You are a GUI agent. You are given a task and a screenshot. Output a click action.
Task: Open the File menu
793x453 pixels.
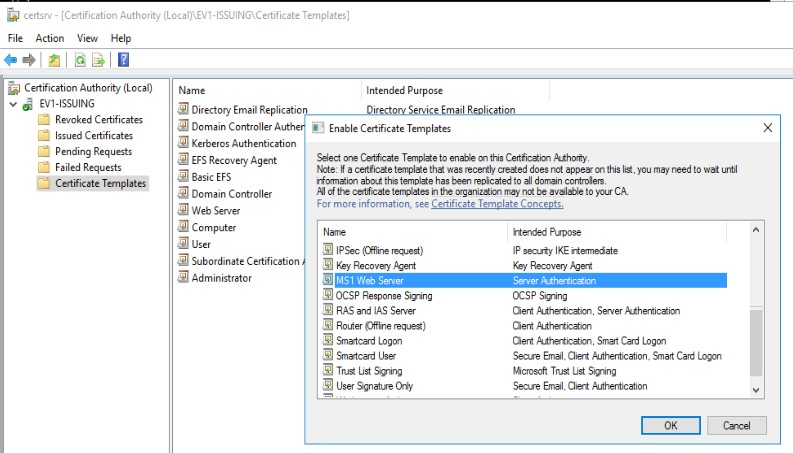[x=15, y=38]
